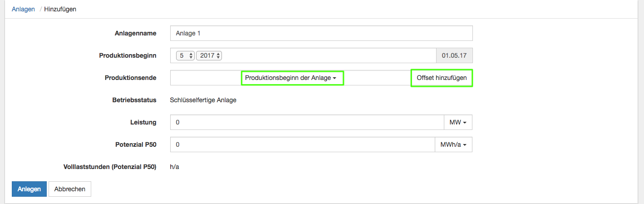Click the Hinzufügen breadcrumb item
This screenshot has height=204, width=644.
[60, 9]
